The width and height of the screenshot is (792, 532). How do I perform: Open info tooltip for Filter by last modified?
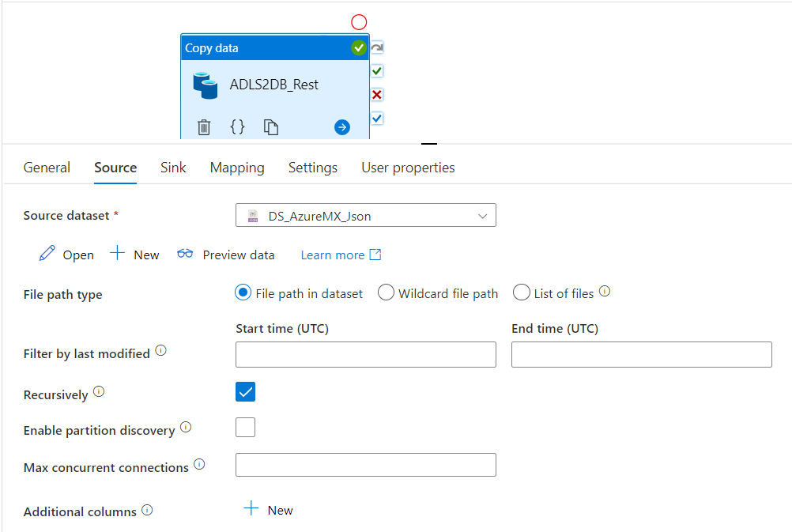[160, 350]
